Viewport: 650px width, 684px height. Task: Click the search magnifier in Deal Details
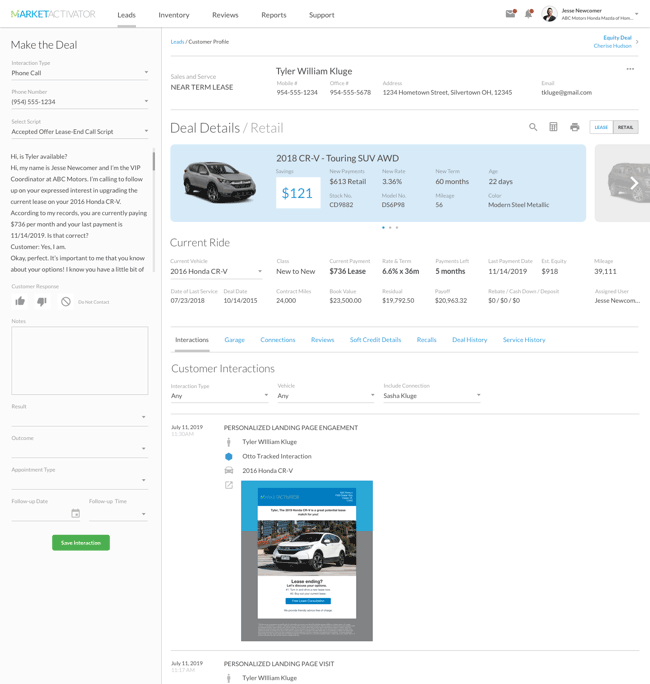pos(533,127)
